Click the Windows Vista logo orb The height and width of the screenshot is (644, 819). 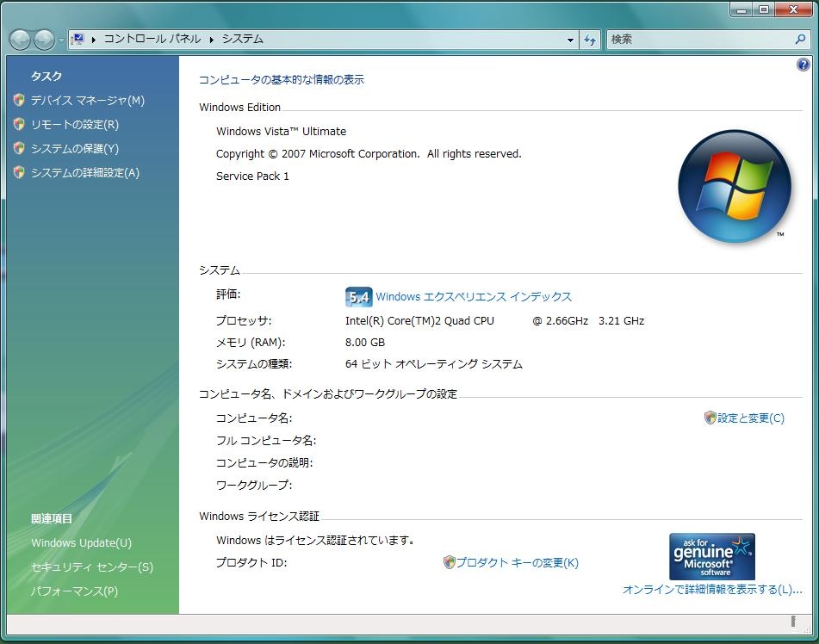click(735, 187)
